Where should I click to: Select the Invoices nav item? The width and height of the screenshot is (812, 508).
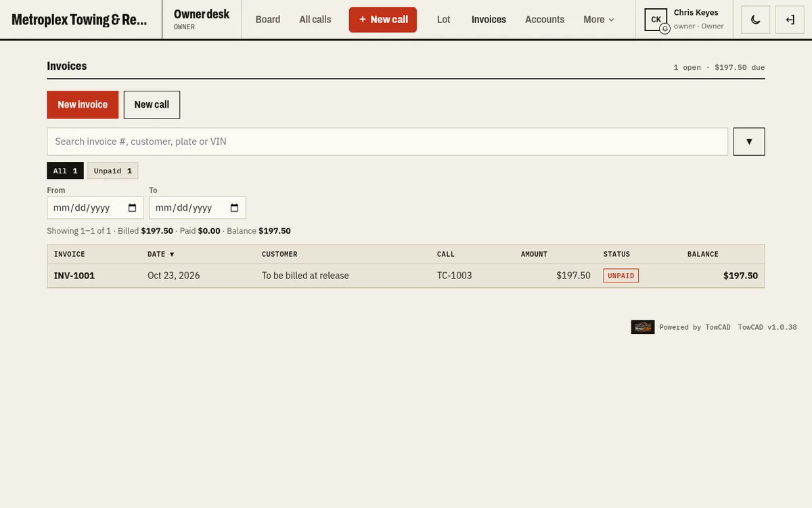click(x=489, y=20)
